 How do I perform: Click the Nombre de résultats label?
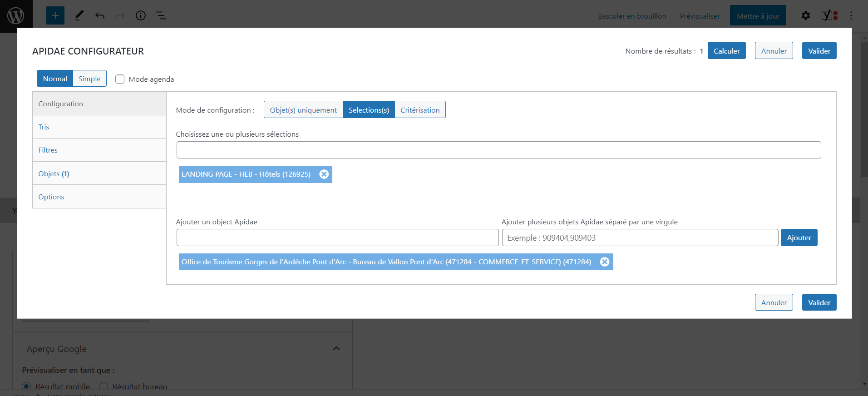tap(661, 51)
